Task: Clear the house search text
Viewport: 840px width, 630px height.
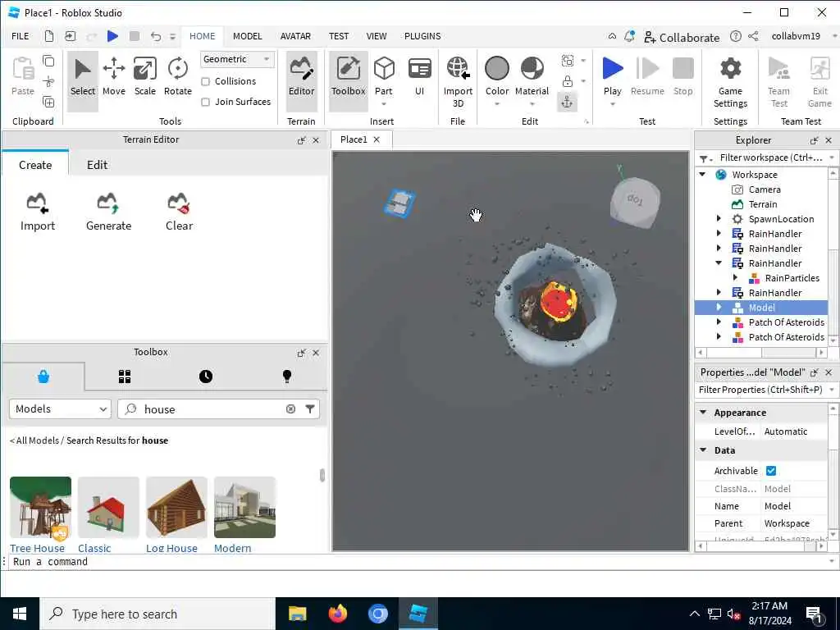Action: click(x=290, y=409)
